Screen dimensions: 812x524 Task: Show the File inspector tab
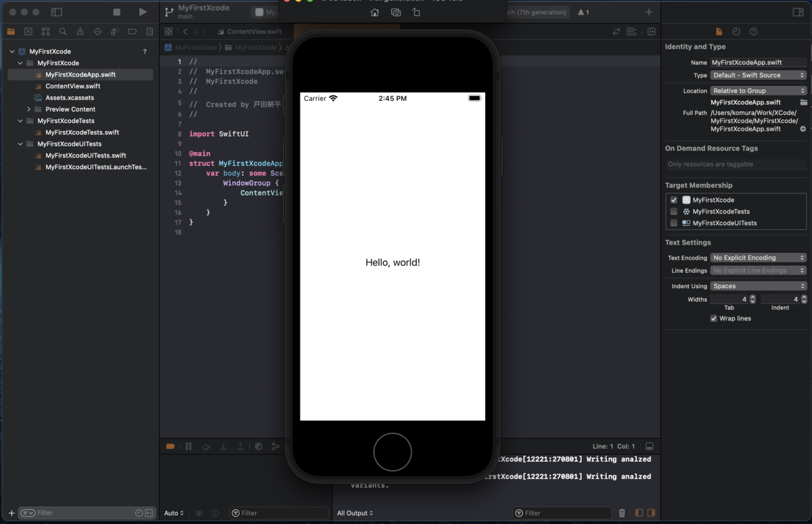719,31
